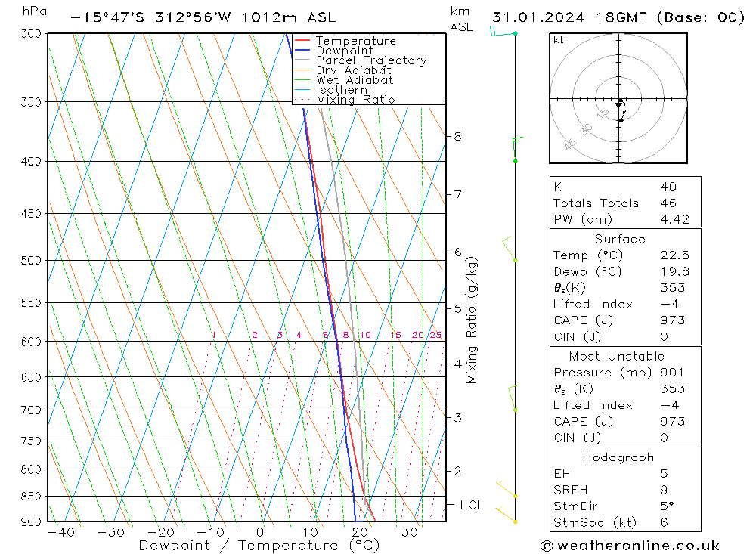Click the Most Unstable section heading

pos(617,356)
